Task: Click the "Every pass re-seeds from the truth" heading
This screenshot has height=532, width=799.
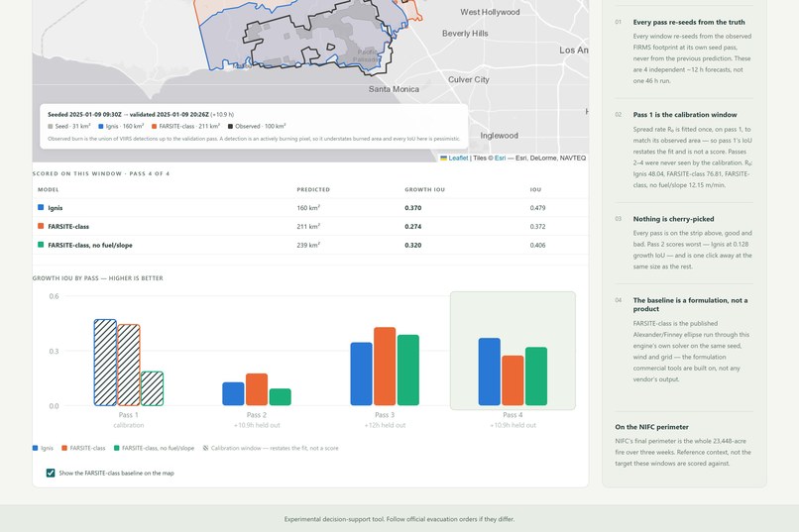Action: click(689, 23)
